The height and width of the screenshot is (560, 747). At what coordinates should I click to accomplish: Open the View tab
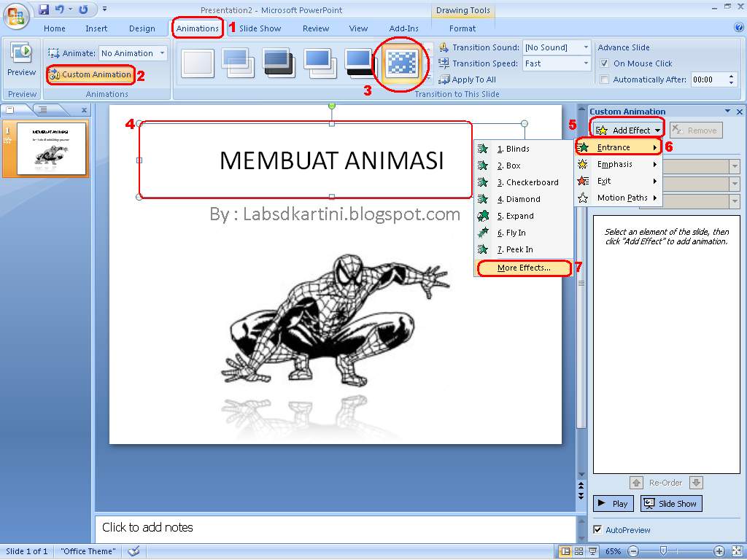[358, 28]
